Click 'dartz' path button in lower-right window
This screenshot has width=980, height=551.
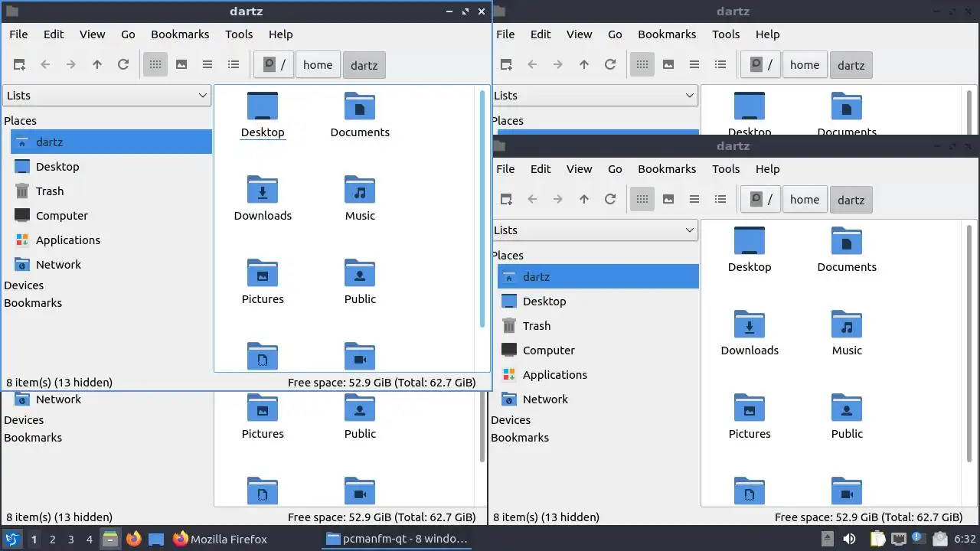click(851, 200)
